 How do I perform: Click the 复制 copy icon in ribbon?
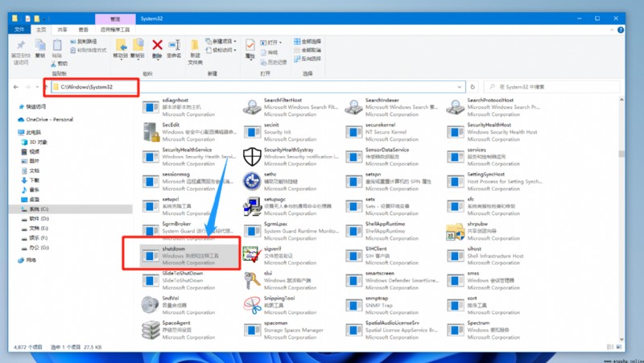pyautogui.click(x=39, y=45)
